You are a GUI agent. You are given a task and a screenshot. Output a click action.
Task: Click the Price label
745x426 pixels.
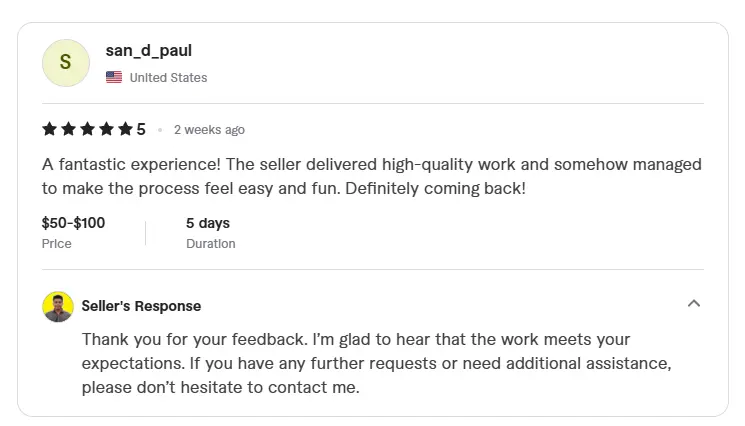click(x=57, y=244)
